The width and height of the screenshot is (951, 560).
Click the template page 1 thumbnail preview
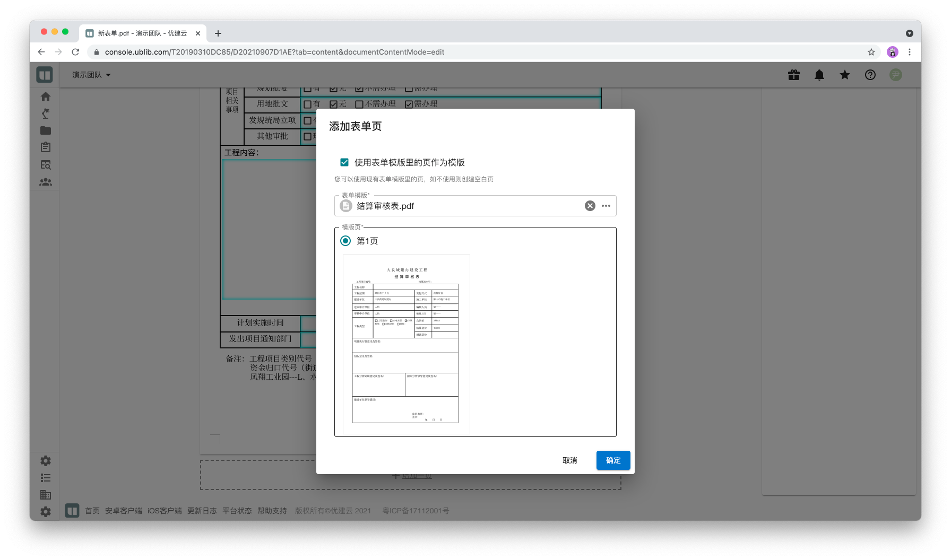(407, 344)
